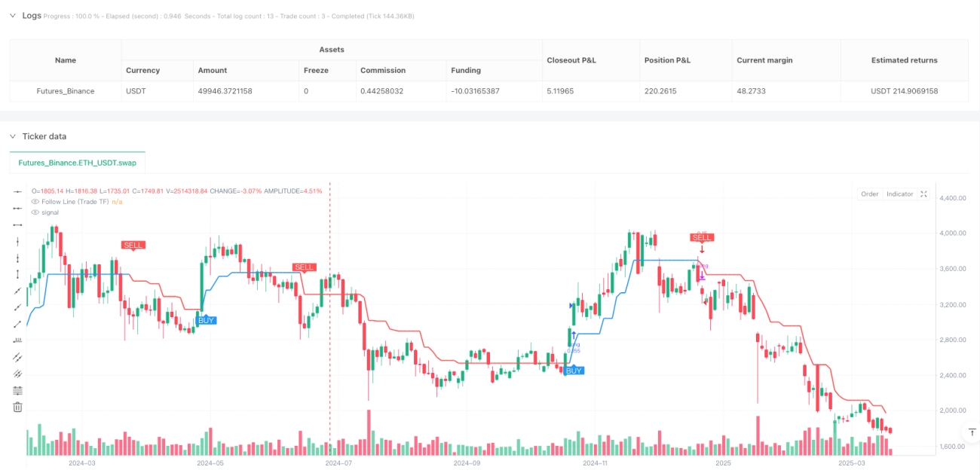This screenshot has height=476, width=980.
Task: Select the price line tool
Action: tap(18, 341)
